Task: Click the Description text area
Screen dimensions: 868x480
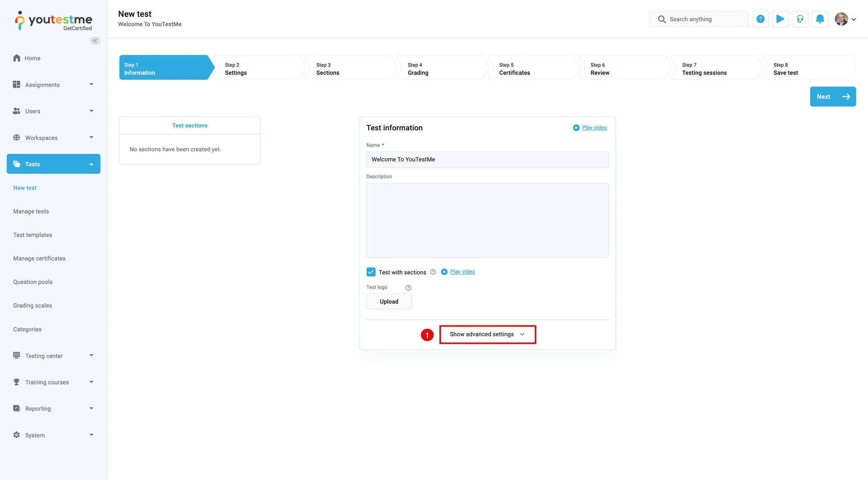Action: pyautogui.click(x=487, y=220)
